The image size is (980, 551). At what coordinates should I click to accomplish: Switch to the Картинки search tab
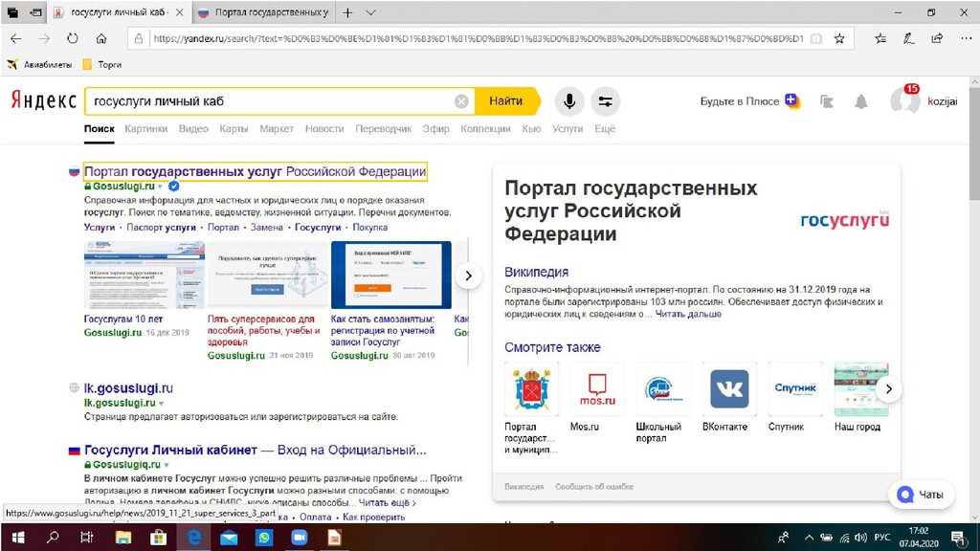click(145, 129)
